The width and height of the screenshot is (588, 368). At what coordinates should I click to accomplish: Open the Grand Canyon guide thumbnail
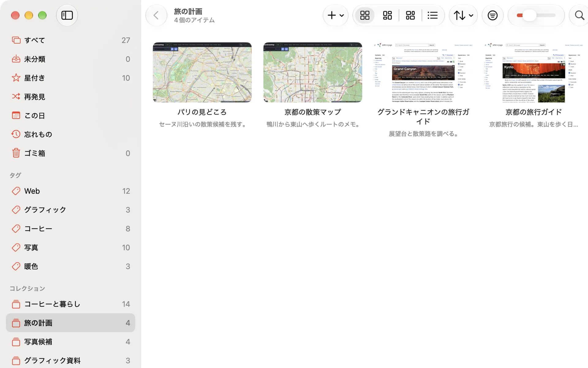point(423,72)
